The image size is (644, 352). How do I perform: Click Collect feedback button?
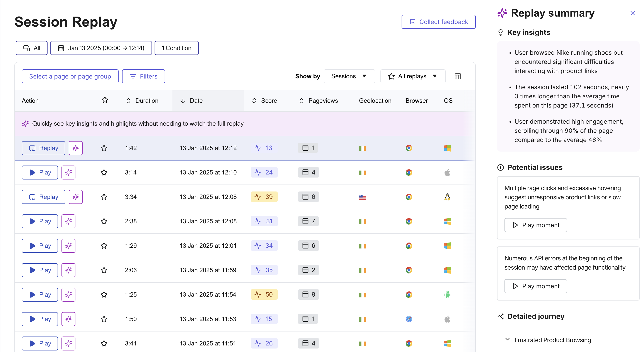438,22
